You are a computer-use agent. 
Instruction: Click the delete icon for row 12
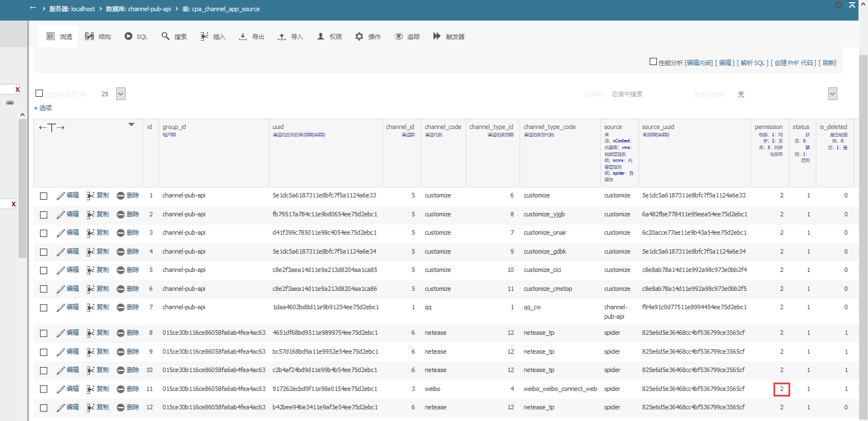[x=121, y=408]
